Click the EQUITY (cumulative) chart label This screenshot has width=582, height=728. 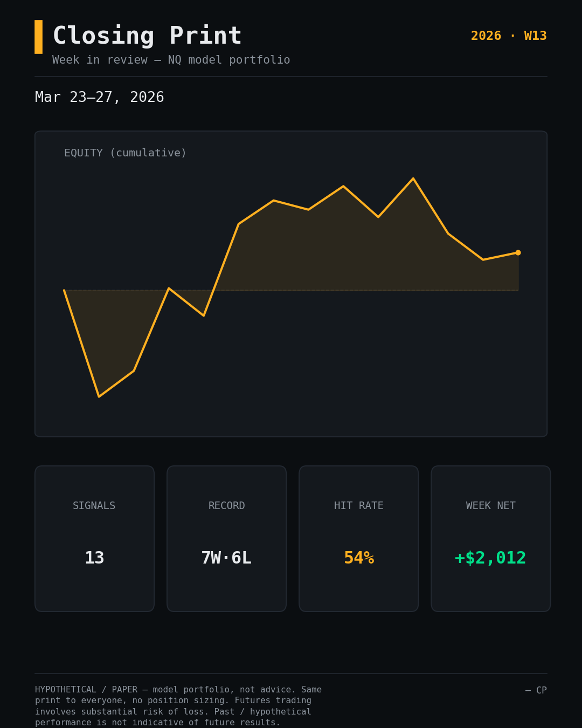click(x=125, y=153)
